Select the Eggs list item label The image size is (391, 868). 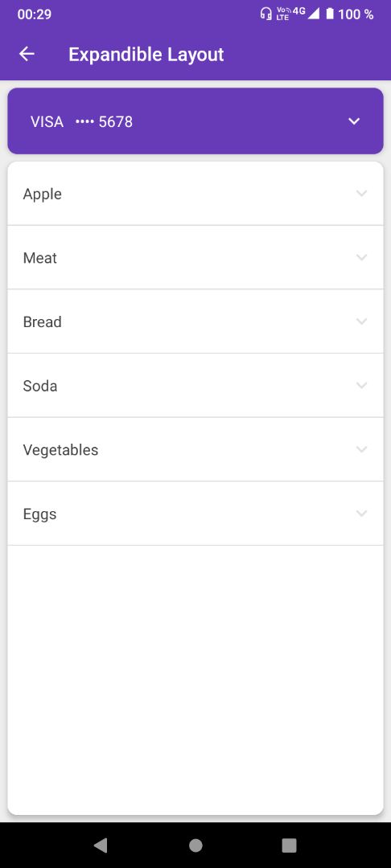(x=40, y=515)
